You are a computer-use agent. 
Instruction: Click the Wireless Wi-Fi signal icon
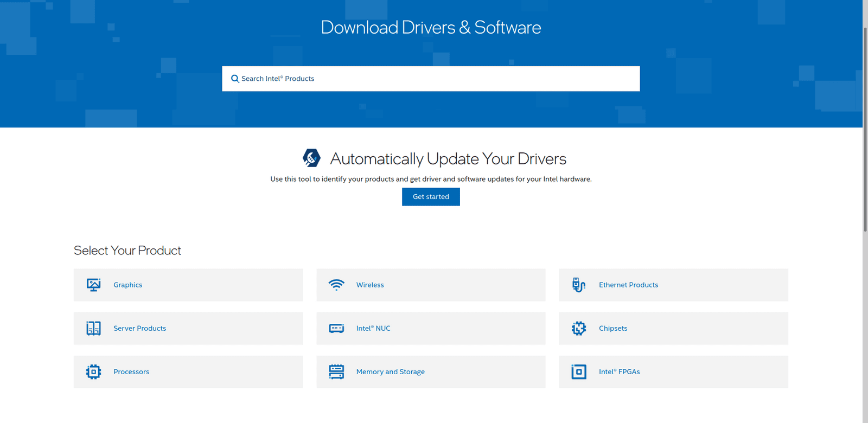click(x=336, y=285)
